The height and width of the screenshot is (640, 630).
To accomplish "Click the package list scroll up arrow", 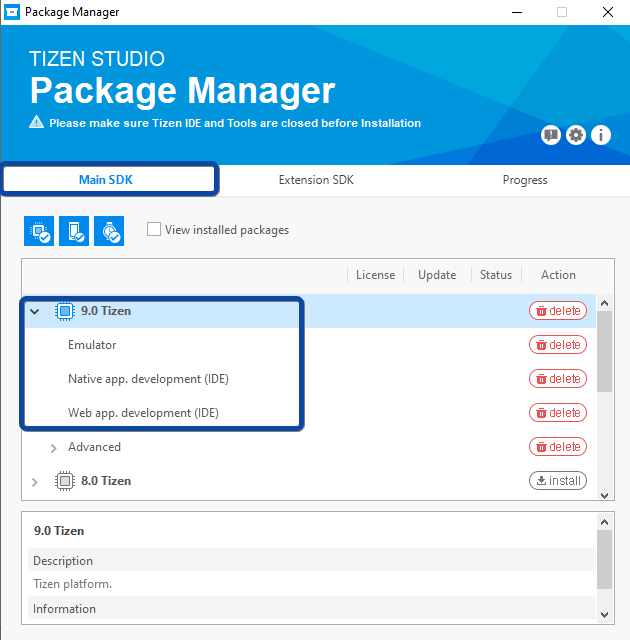I will click(604, 303).
